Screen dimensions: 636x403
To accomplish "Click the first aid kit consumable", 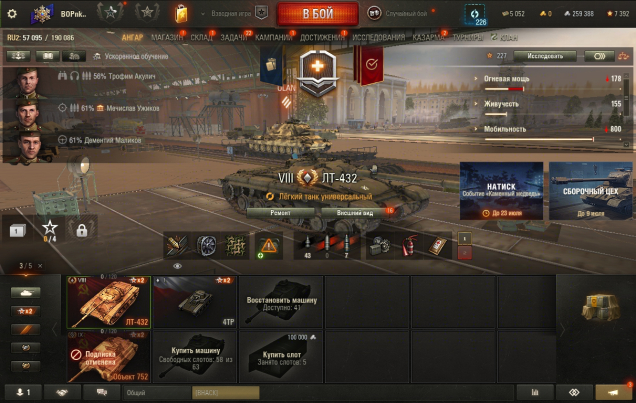I will click(x=438, y=246).
